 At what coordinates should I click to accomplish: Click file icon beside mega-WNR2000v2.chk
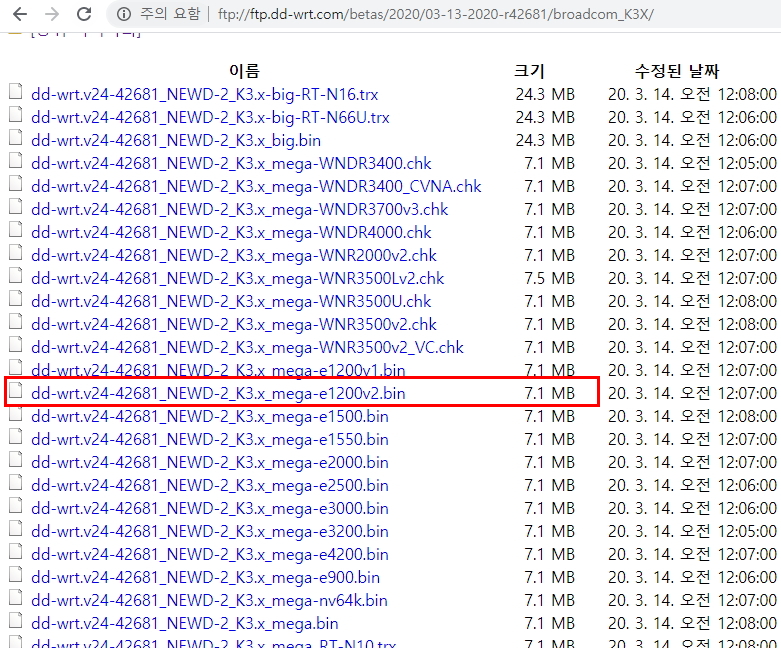coord(15,253)
